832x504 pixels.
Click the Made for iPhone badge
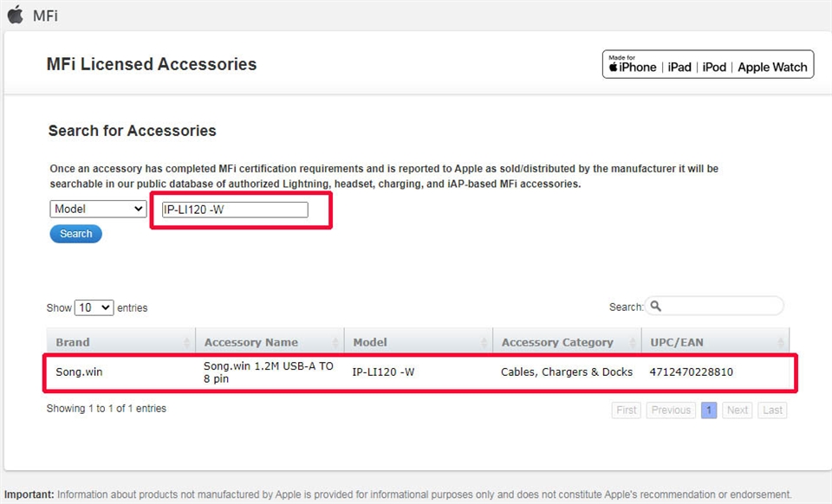[x=707, y=64]
